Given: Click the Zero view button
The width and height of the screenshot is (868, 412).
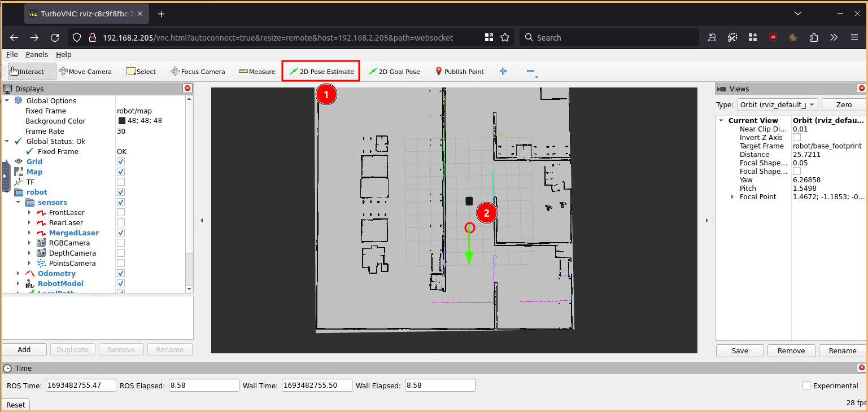Looking at the screenshot, I should coord(844,104).
